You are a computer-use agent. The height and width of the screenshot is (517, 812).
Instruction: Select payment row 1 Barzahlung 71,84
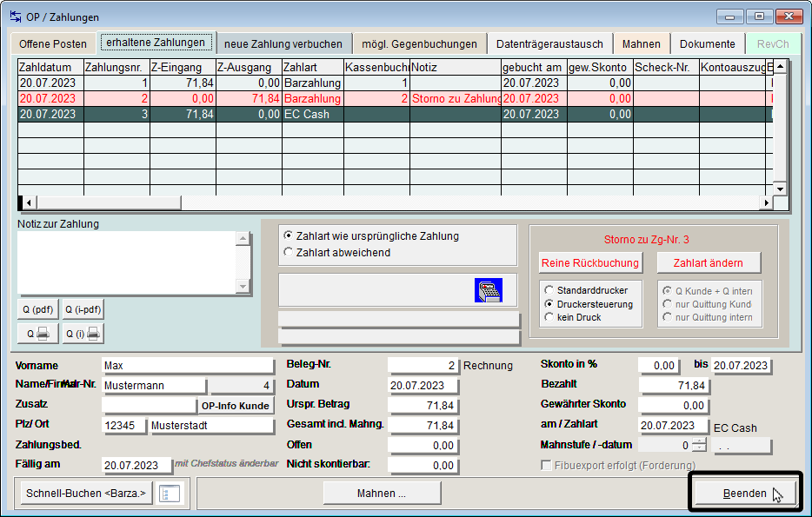pos(395,83)
